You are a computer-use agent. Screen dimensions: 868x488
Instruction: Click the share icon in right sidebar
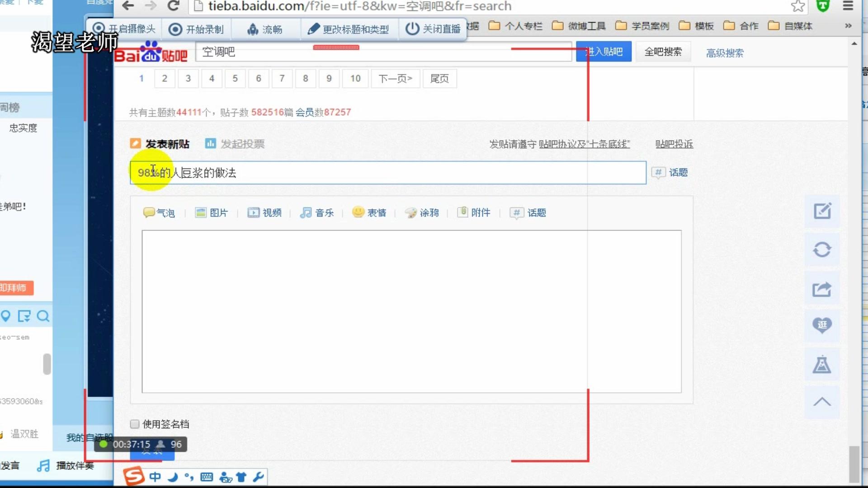click(821, 289)
